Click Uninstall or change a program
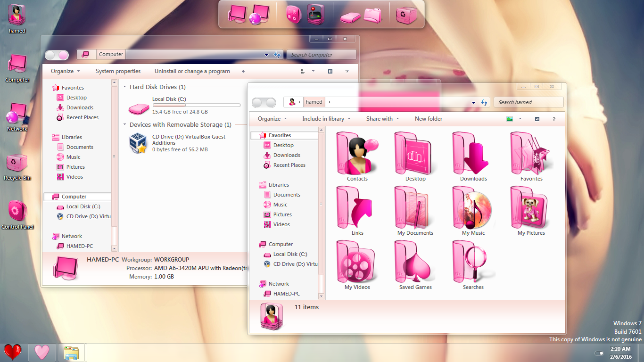The height and width of the screenshot is (362, 644). click(x=192, y=72)
